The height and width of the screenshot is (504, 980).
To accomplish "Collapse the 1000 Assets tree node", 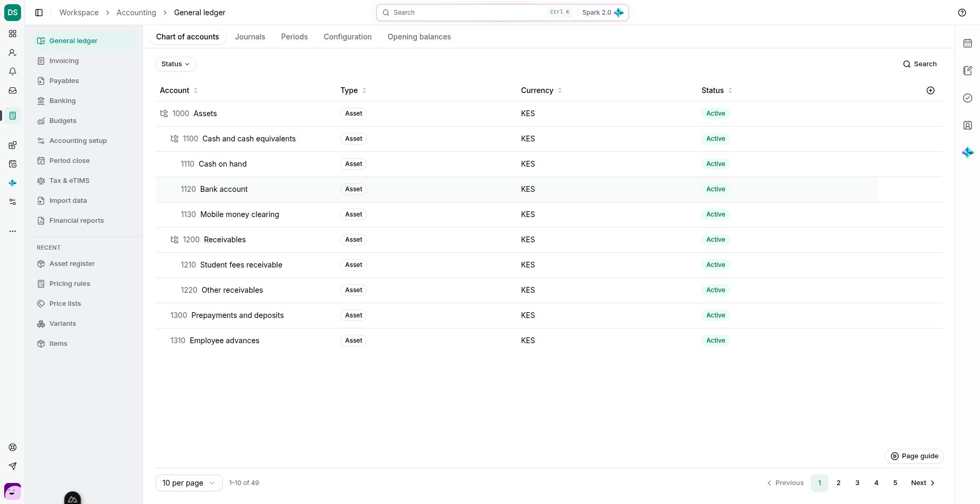I will [x=164, y=114].
